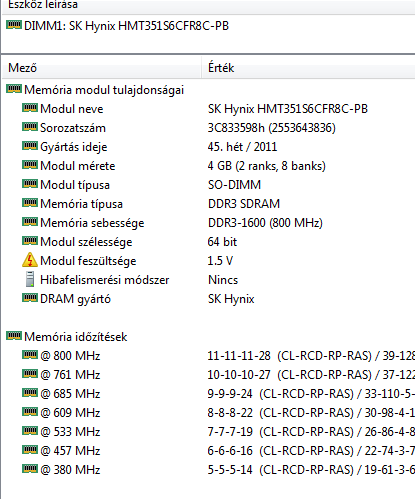Select the Memória modul tulajdonságai group label
The width and height of the screenshot is (415, 499).
click(x=104, y=90)
